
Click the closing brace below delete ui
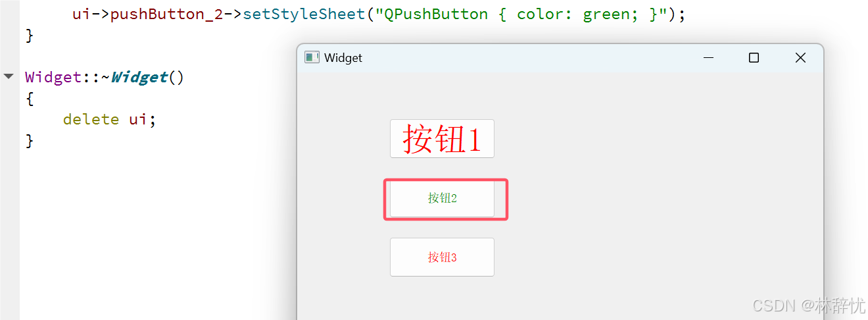(x=29, y=140)
